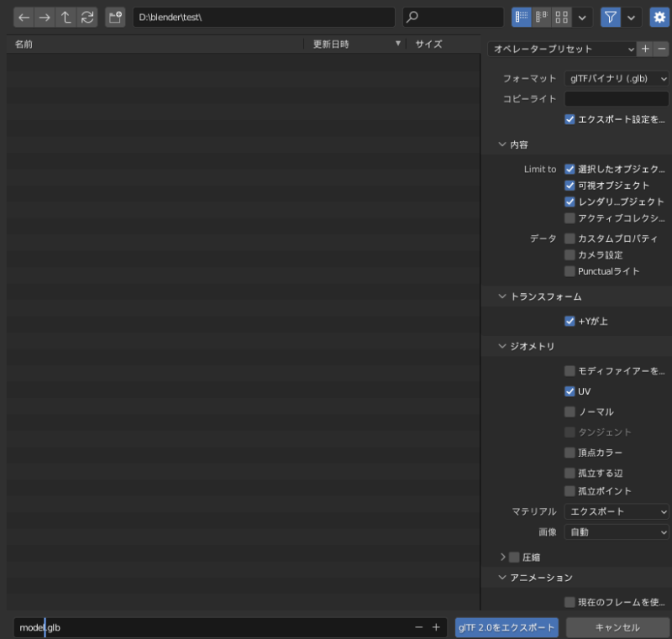
Task: Enable モディファイアーを checkbox
Action: pyautogui.click(x=570, y=371)
